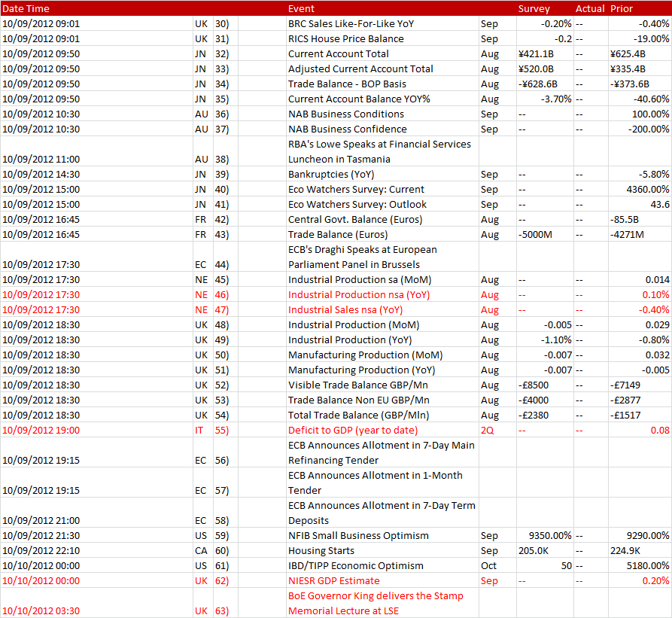Select the Actual column header
The height and width of the screenshot is (618, 672).
coord(590,8)
